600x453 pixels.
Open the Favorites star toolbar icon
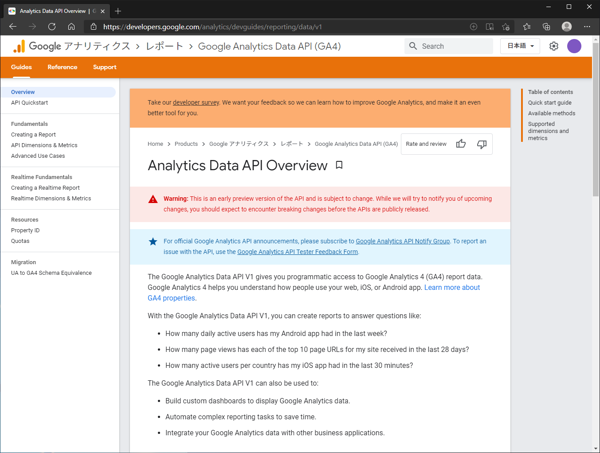[x=527, y=26]
